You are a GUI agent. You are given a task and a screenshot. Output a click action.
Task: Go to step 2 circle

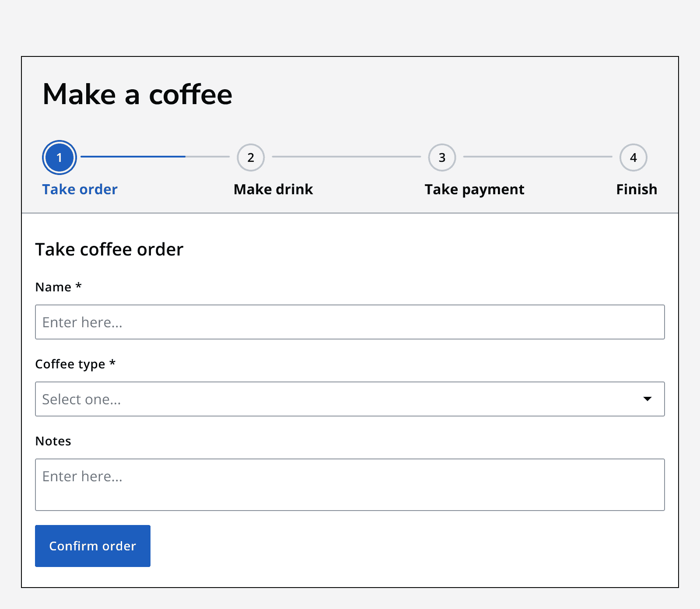[x=251, y=157]
